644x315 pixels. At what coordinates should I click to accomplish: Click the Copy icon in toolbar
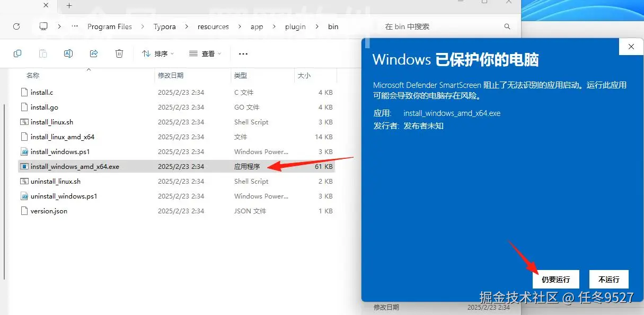17,53
